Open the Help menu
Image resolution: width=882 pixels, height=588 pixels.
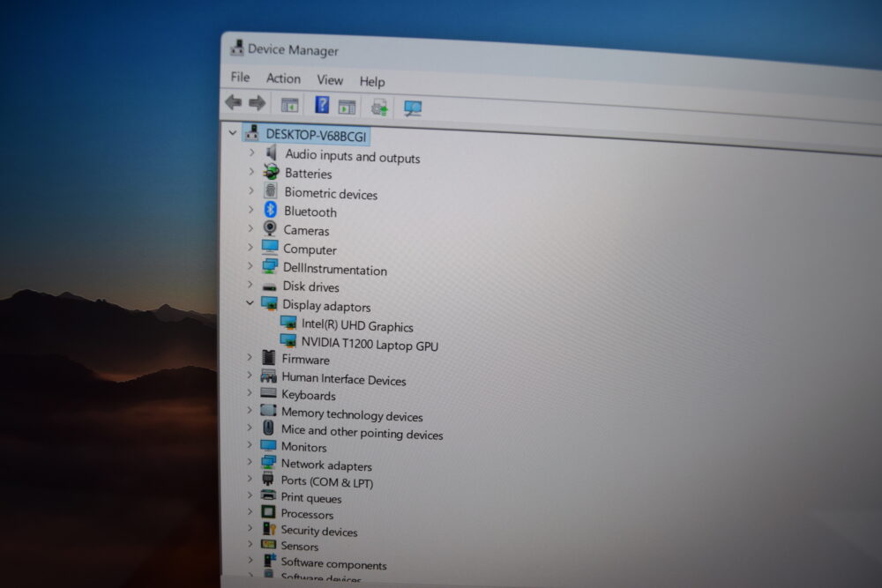tap(372, 82)
